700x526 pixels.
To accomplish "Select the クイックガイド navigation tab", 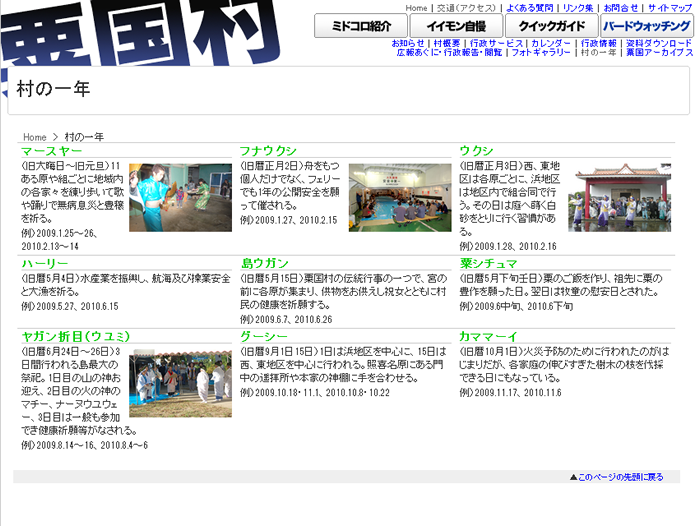I will [x=552, y=26].
